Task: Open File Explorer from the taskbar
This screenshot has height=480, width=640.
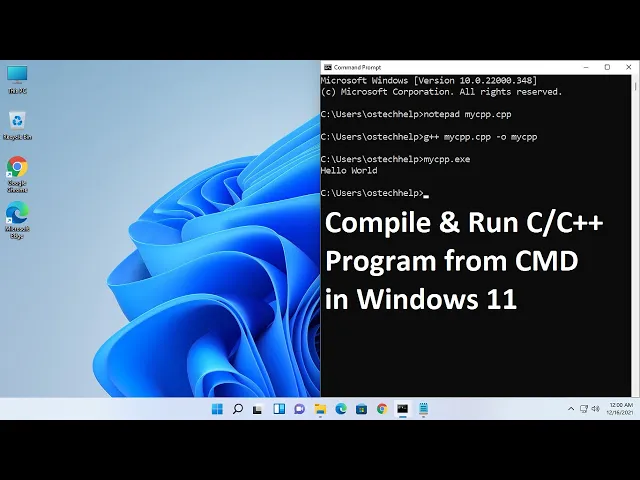Action: pyautogui.click(x=320, y=409)
